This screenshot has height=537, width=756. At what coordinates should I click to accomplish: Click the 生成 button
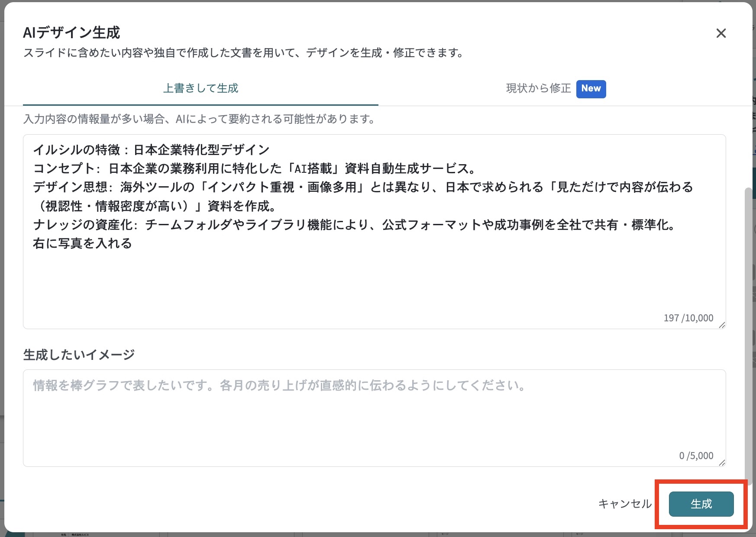click(x=701, y=504)
